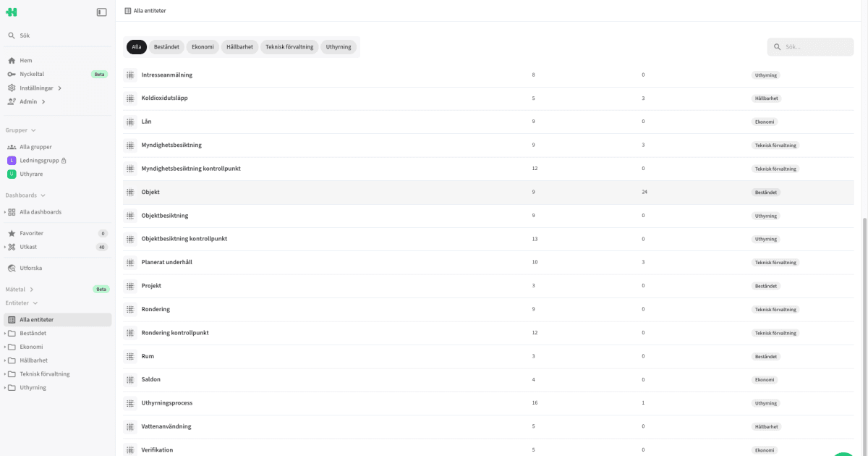Click the sidebar search magnifier icon
This screenshot has width=868, height=456.
point(11,35)
